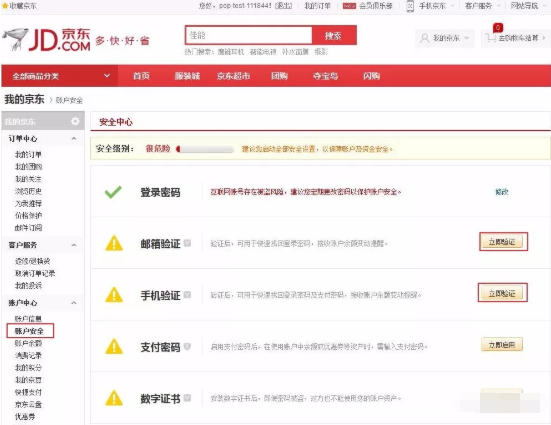This screenshot has height=425, width=551.
Task: Click the warning triangle beside 支付密码
Action: tap(114, 346)
